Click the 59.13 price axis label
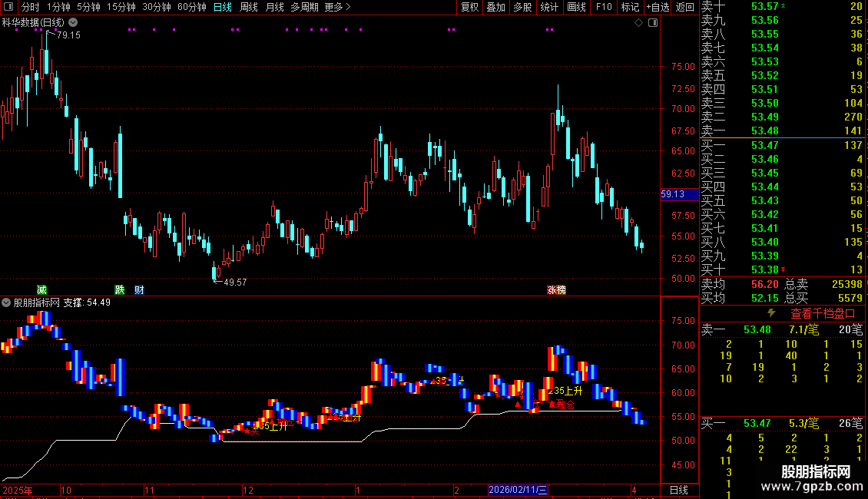Viewport: 868px width, 499px height. [679, 194]
